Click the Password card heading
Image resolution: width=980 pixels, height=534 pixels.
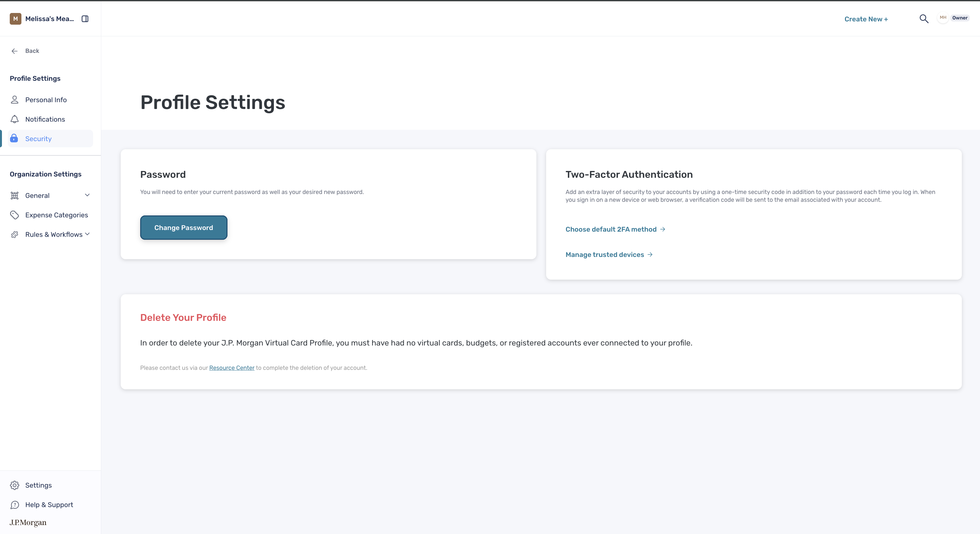[163, 175]
